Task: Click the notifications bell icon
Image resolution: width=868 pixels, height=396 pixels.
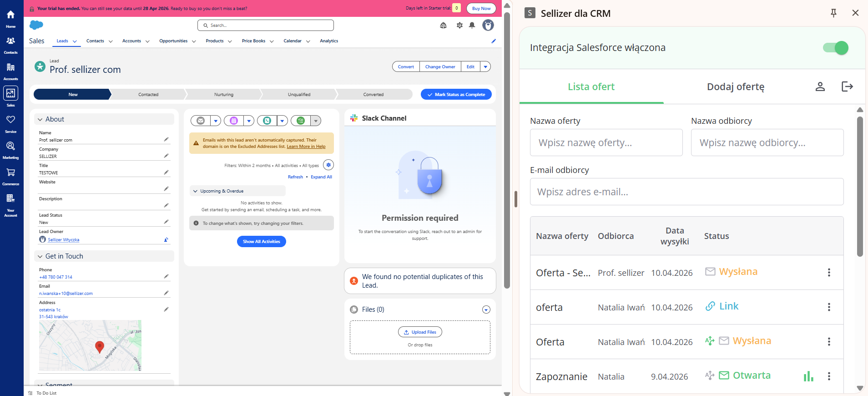Action: click(472, 25)
